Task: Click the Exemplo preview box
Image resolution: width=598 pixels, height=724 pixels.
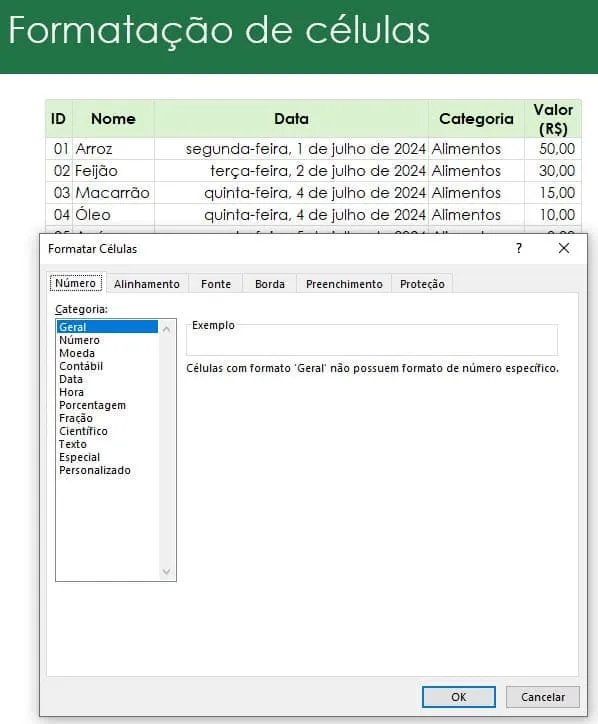Action: 372,340
